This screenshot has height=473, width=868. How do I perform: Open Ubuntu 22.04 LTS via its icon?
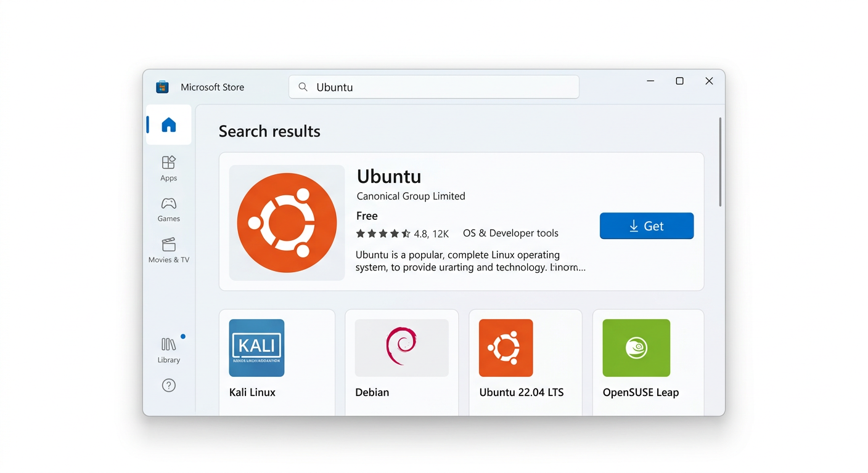(506, 347)
